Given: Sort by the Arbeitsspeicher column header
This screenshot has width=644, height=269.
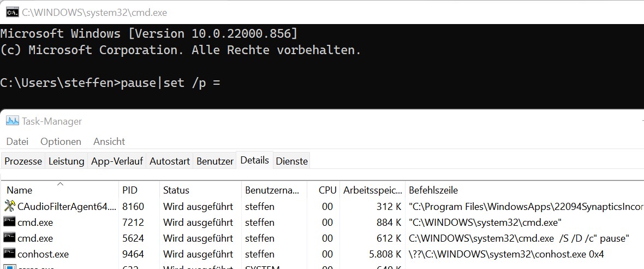Looking at the screenshot, I should tap(373, 190).
